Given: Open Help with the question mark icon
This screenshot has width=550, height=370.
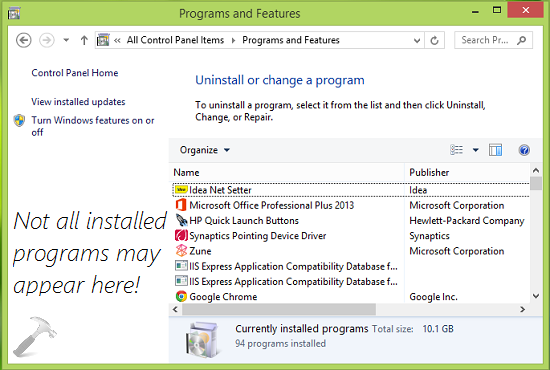Looking at the screenshot, I should [x=524, y=150].
